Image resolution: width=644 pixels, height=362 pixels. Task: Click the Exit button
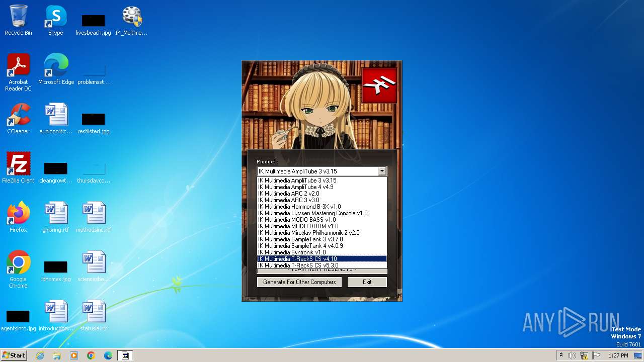click(x=367, y=282)
